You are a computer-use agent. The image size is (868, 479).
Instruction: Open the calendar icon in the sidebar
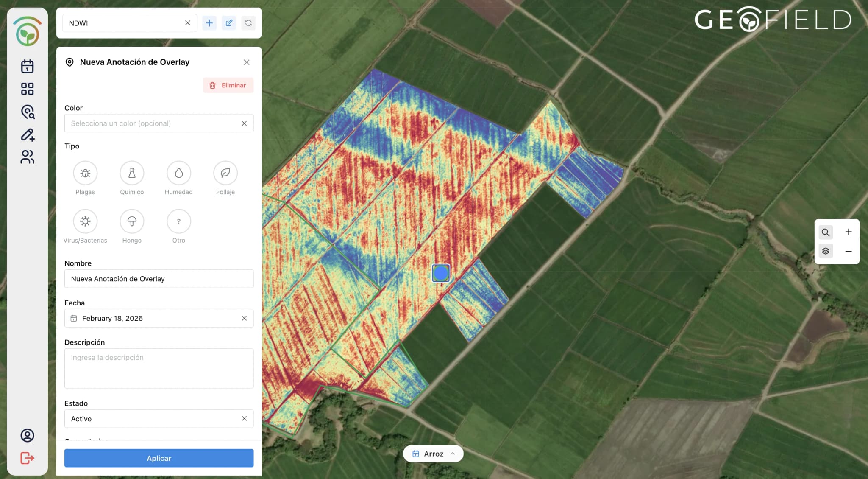27,66
